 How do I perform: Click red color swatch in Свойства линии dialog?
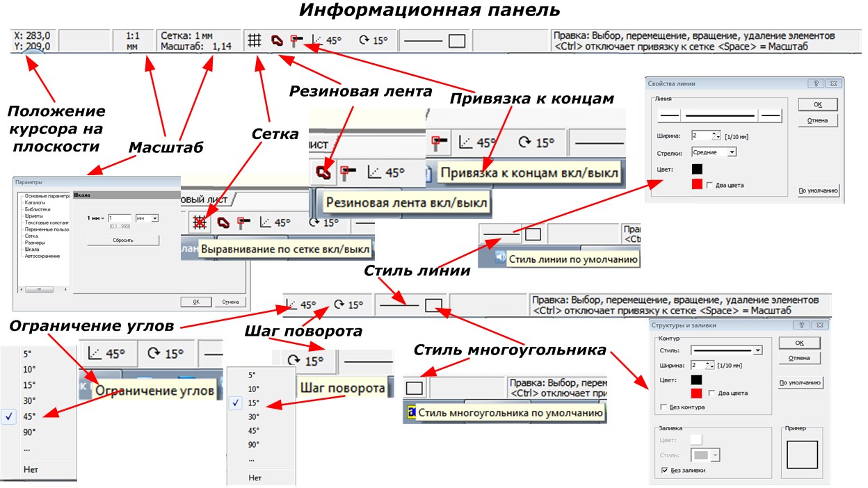coord(697,184)
